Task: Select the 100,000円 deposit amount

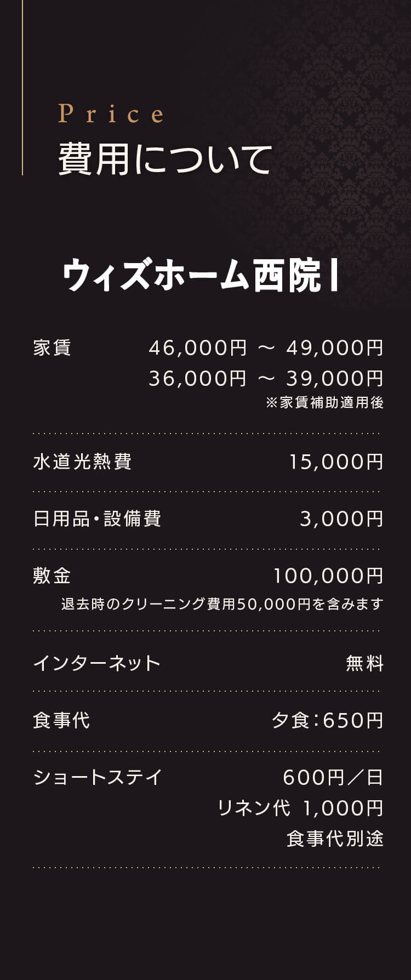Action: click(328, 576)
